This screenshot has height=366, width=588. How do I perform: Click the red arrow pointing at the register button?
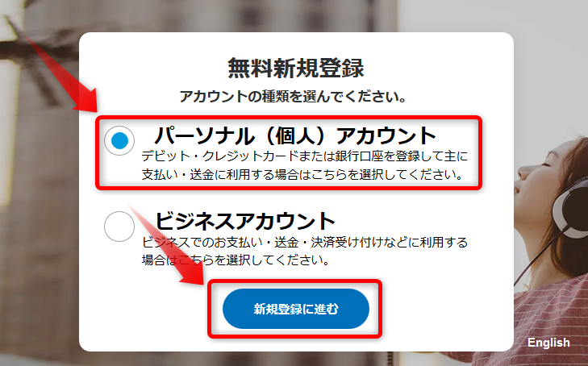[167, 249]
